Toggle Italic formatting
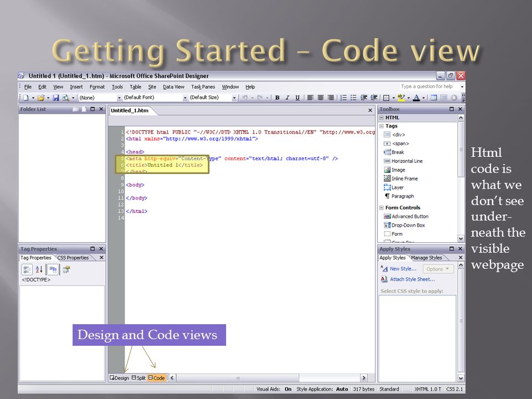This screenshot has height=399, width=532. (287, 98)
